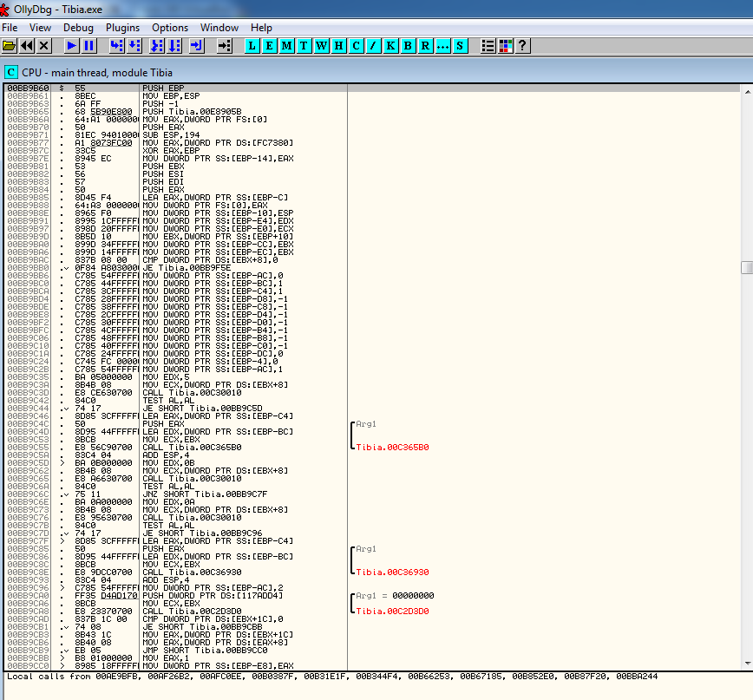Select address 00BB9B60 PUSH EBP line
This screenshot has width=753, height=700.
(x=371, y=88)
